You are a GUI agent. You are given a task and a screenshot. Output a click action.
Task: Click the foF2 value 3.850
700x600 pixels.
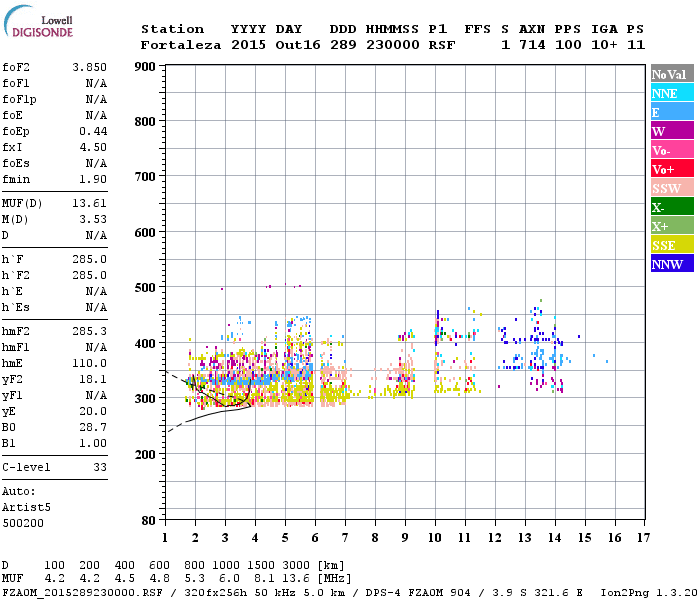89,67
